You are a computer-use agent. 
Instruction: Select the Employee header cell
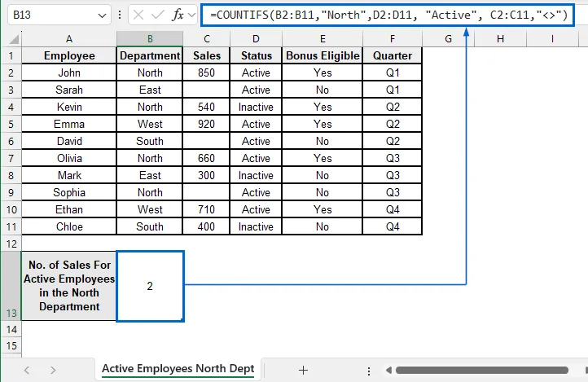[x=69, y=55]
